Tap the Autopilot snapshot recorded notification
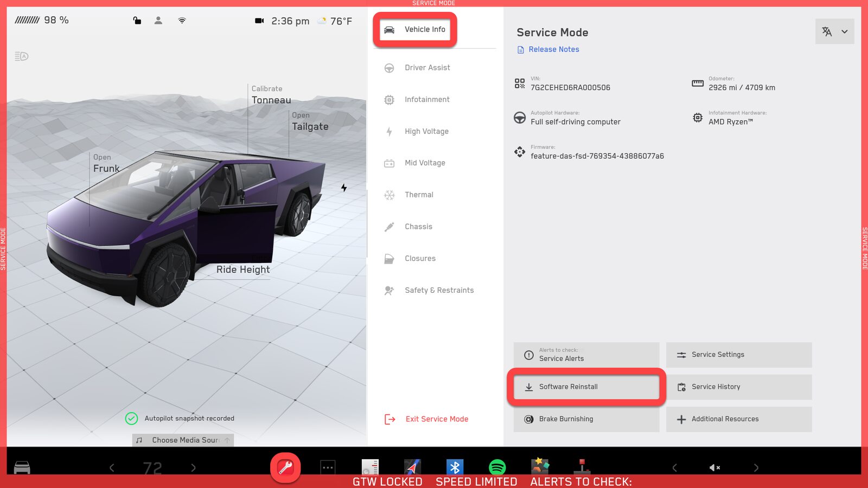 tap(180, 419)
